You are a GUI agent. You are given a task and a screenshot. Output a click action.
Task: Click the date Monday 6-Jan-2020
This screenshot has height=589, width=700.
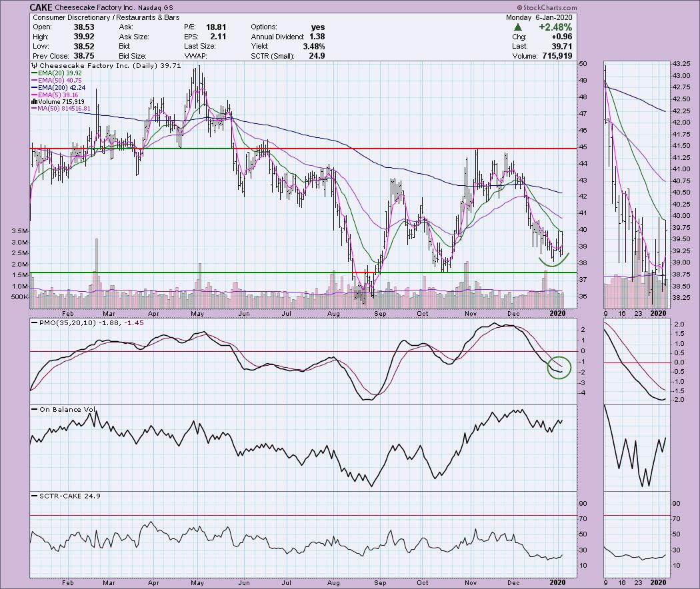pos(539,17)
